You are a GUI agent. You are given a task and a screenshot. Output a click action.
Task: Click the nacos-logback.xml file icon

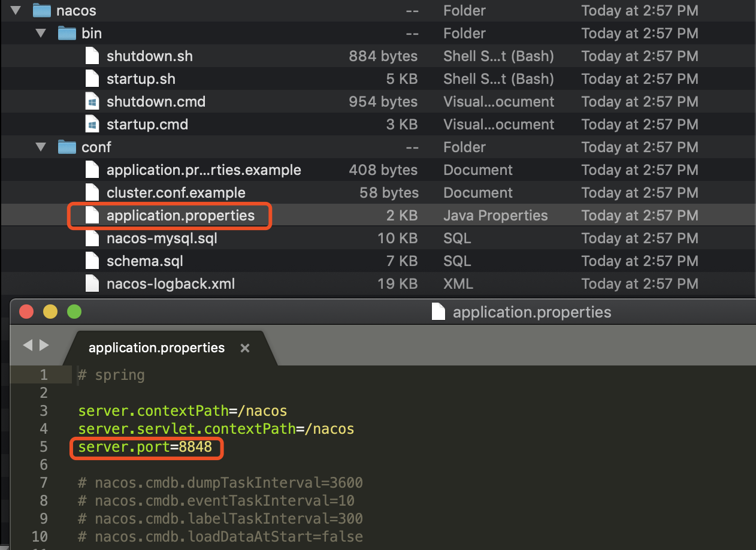click(92, 283)
